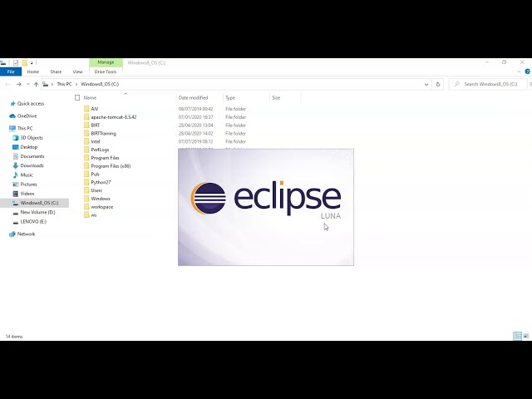Open the recent locations dropdown arrow
Viewport: 532px width, 399px height.
point(28,84)
